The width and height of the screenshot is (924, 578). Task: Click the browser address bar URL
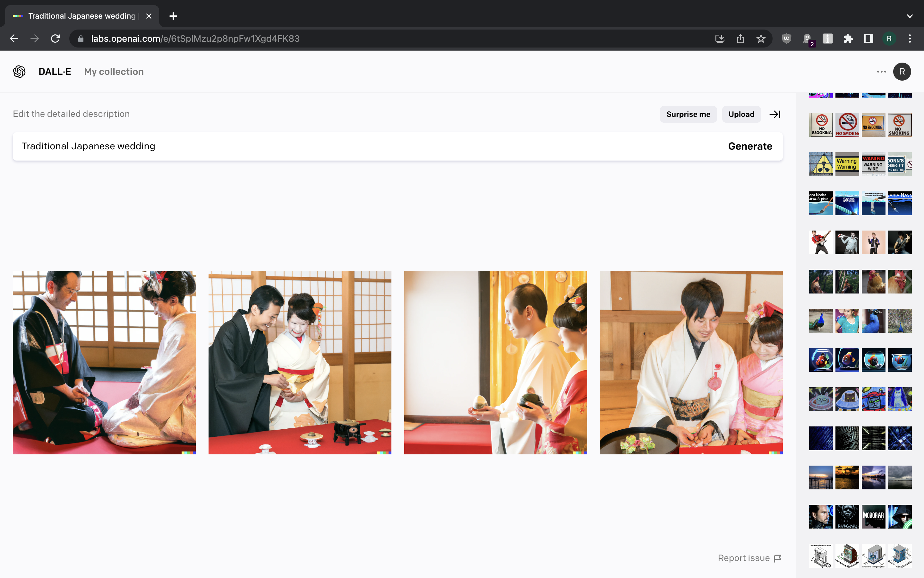pyautogui.click(x=195, y=39)
